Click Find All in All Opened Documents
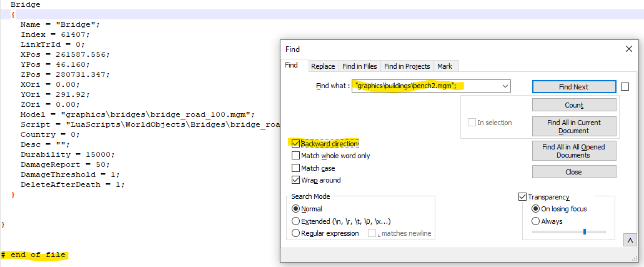Viewport: 644px width, 267px height. 574,151
